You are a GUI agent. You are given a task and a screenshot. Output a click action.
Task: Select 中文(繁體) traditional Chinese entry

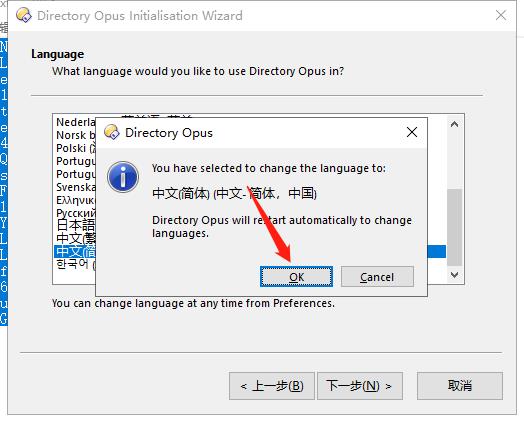click(x=76, y=238)
